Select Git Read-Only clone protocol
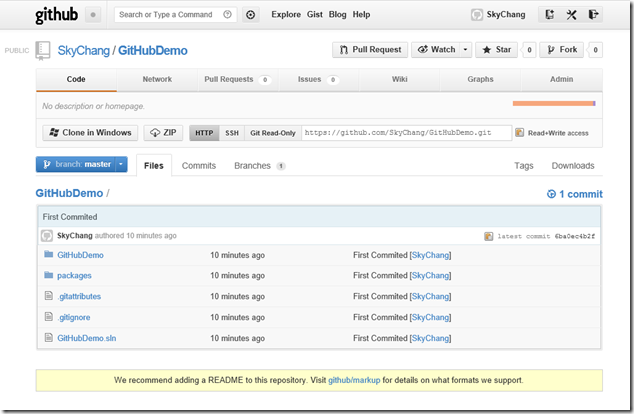The width and height of the screenshot is (634, 414). click(273, 133)
